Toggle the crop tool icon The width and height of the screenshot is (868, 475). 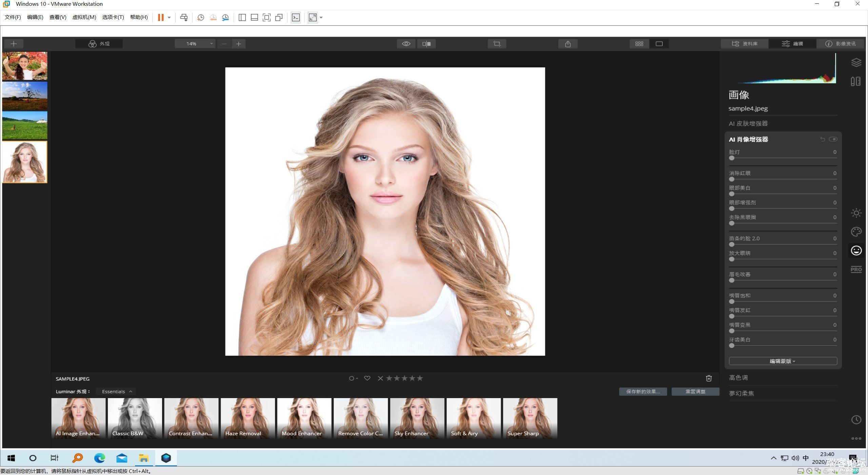click(496, 43)
